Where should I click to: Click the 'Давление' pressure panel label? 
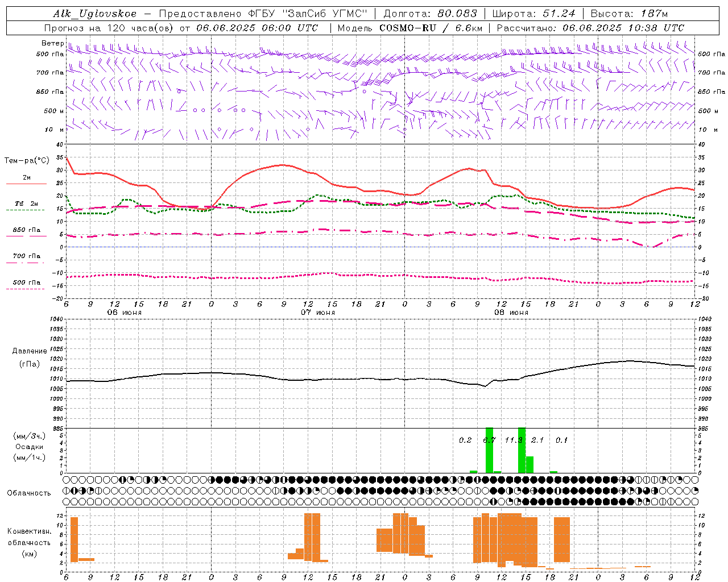coord(29,351)
